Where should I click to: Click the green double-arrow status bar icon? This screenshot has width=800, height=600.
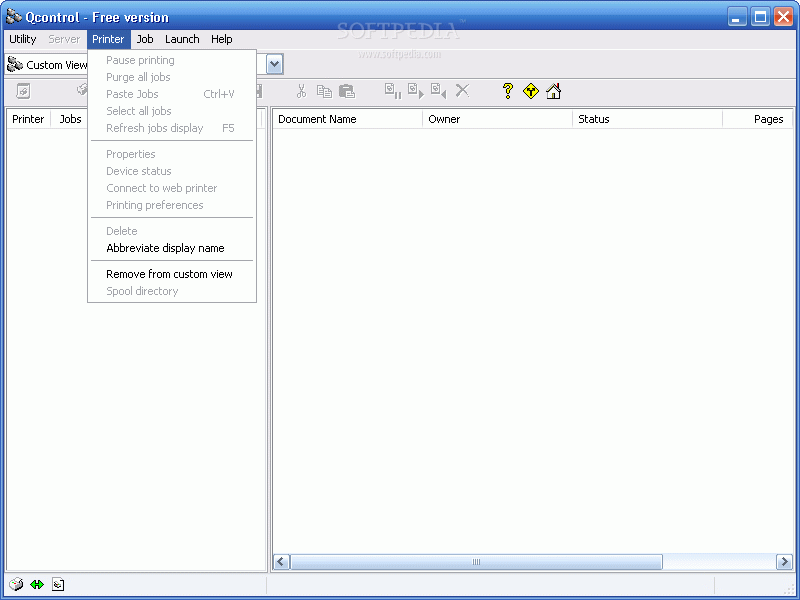[37, 584]
